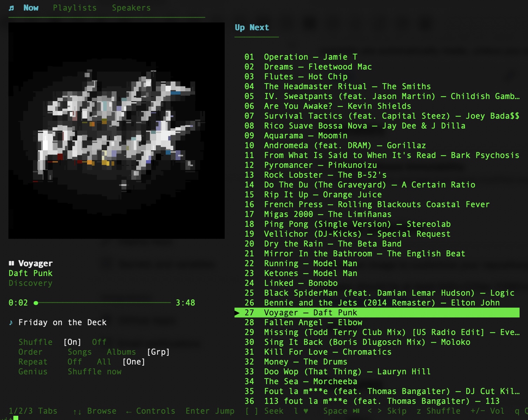Click the total time 3:48
The image size is (528, 420).
click(x=185, y=303)
